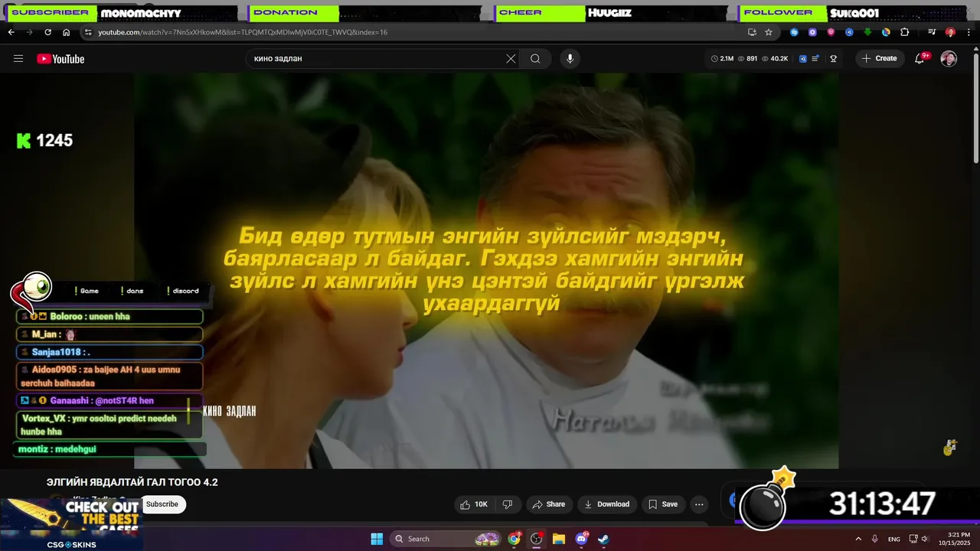The width and height of the screenshot is (980, 551).
Task: Open YouTube notifications bell
Action: point(920,59)
